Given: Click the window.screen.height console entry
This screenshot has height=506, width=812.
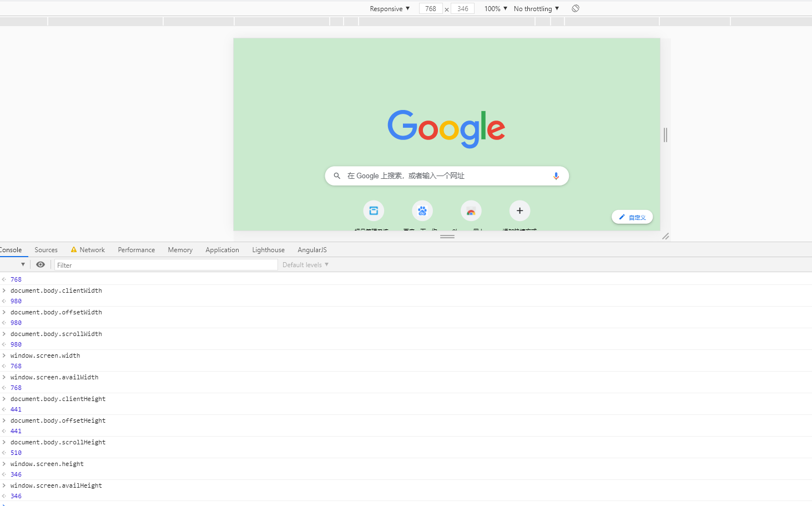Looking at the screenshot, I should pos(47,464).
